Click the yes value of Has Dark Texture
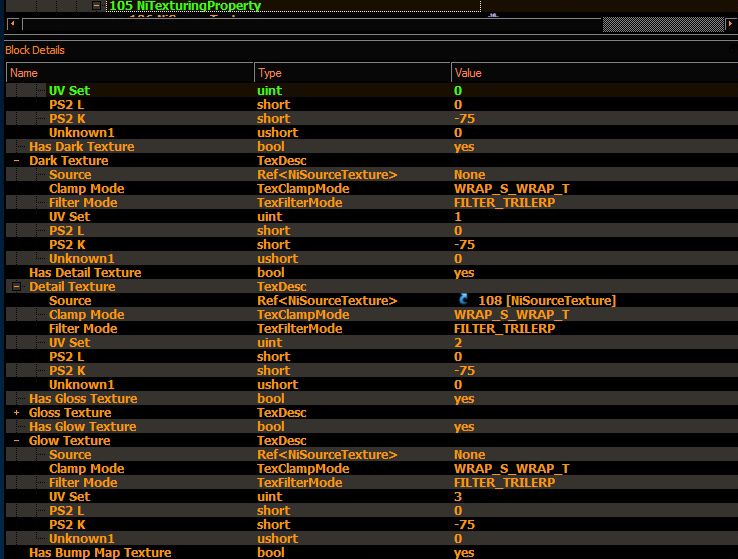This screenshot has height=559, width=738. pos(464,146)
